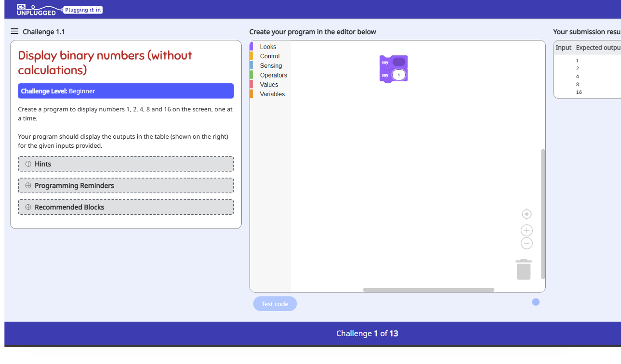621x364 pixels.
Task: Click the Plugging it in link
Action: [x=83, y=10]
